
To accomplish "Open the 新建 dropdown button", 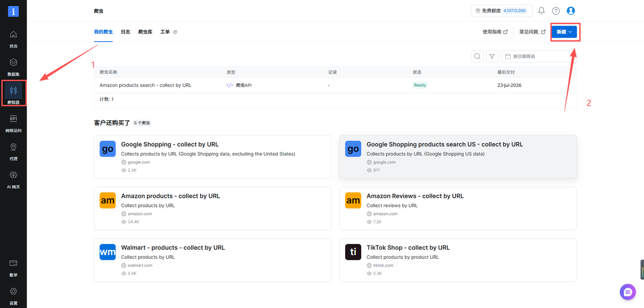I will pyautogui.click(x=564, y=32).
